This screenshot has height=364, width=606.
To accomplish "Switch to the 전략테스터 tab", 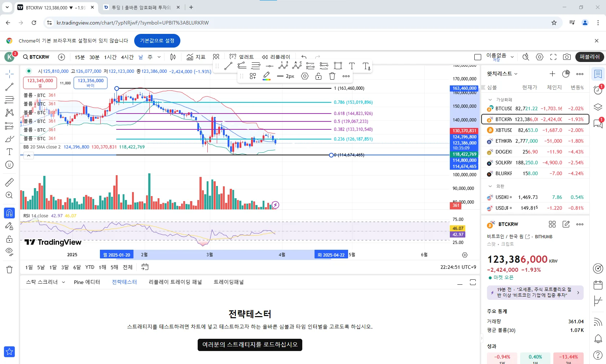I will point(124,282).
